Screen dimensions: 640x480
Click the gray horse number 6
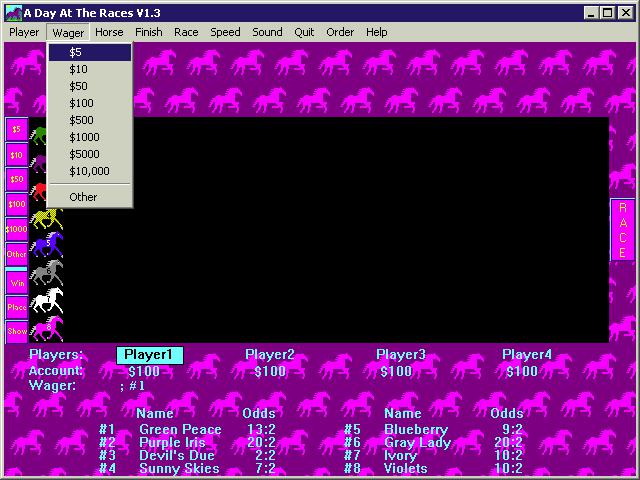click(x=46, y=272)
